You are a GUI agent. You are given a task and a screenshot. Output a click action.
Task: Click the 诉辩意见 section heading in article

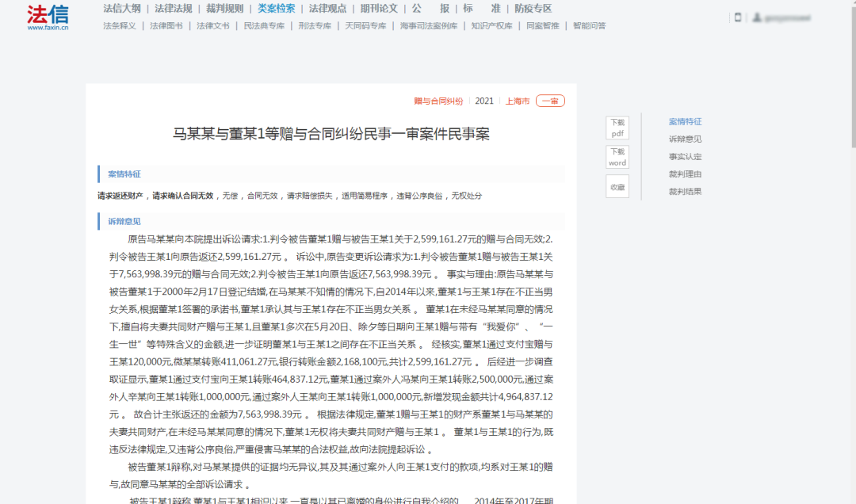(124, 222)
